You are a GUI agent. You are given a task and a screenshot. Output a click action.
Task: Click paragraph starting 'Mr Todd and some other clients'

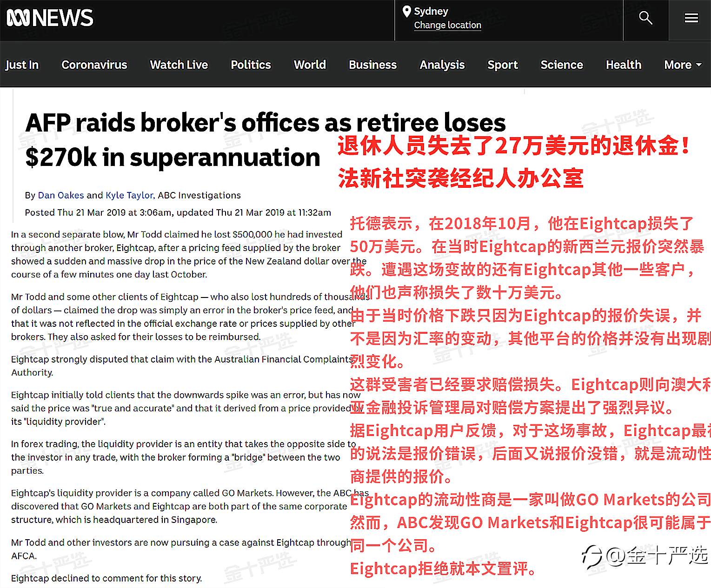point(190,317)
